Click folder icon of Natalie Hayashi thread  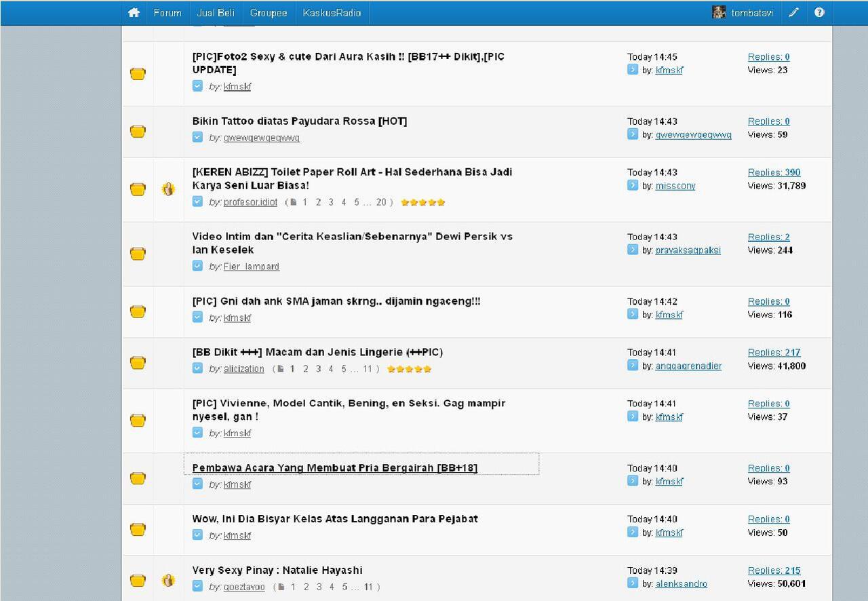[138, 580]
